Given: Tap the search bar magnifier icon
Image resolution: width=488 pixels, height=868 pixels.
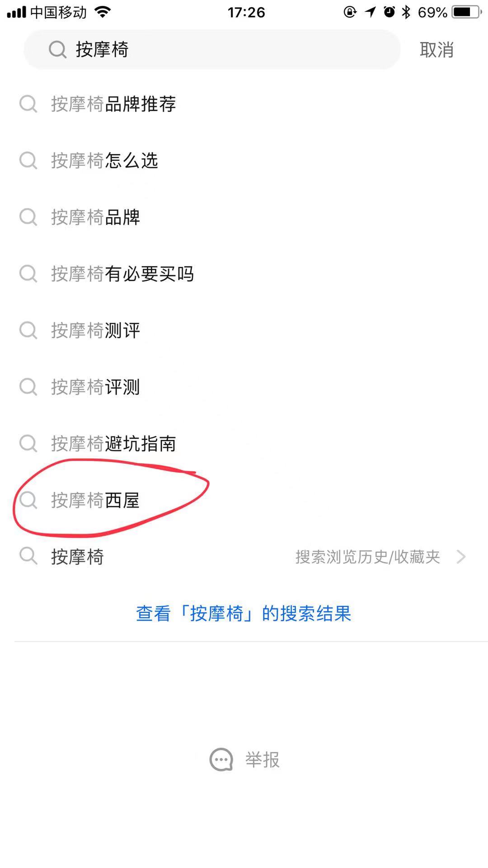Looking at the screenshot, I should [57, 50].
